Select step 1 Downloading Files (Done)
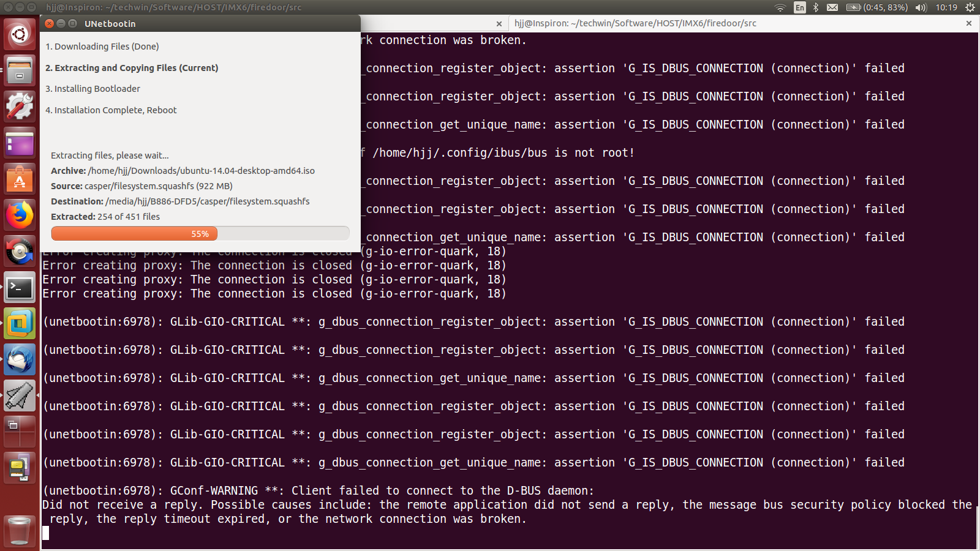This screenshot has height=551, width=980. (x=102, y=47)
